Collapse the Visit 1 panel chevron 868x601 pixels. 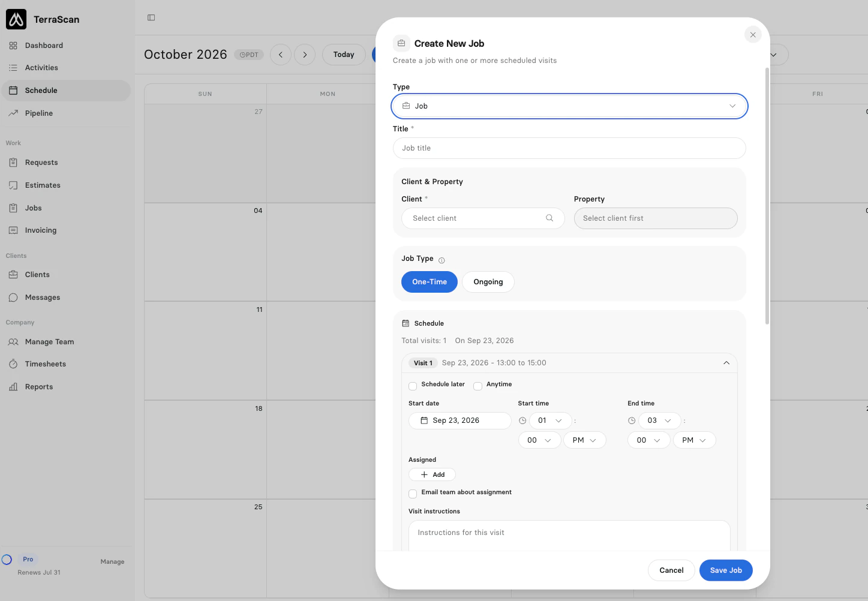click(726, 363)
